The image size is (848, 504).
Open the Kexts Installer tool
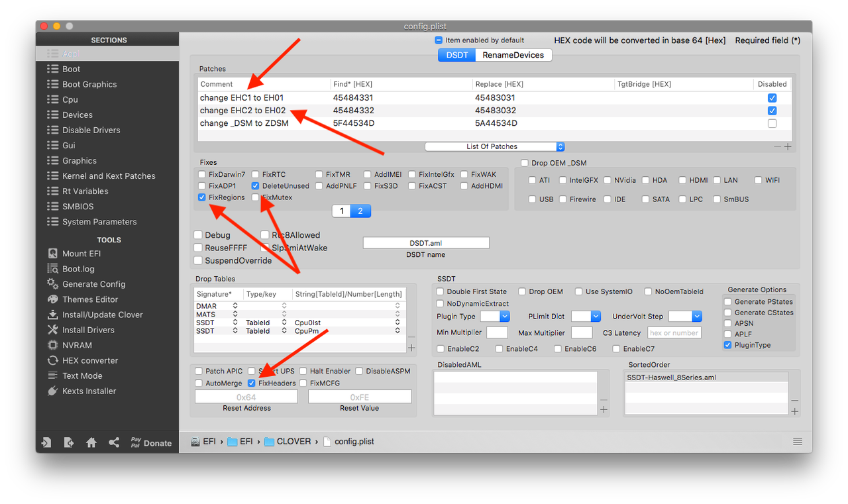point(89,390)
